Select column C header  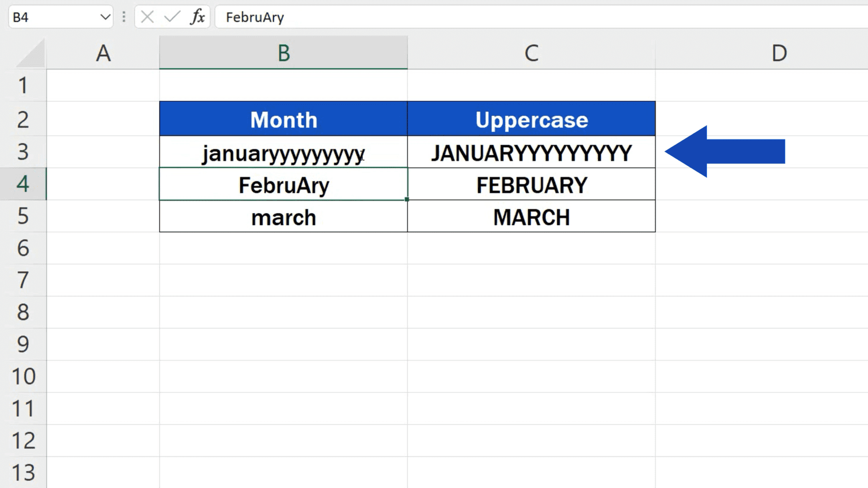click(531, 52)
